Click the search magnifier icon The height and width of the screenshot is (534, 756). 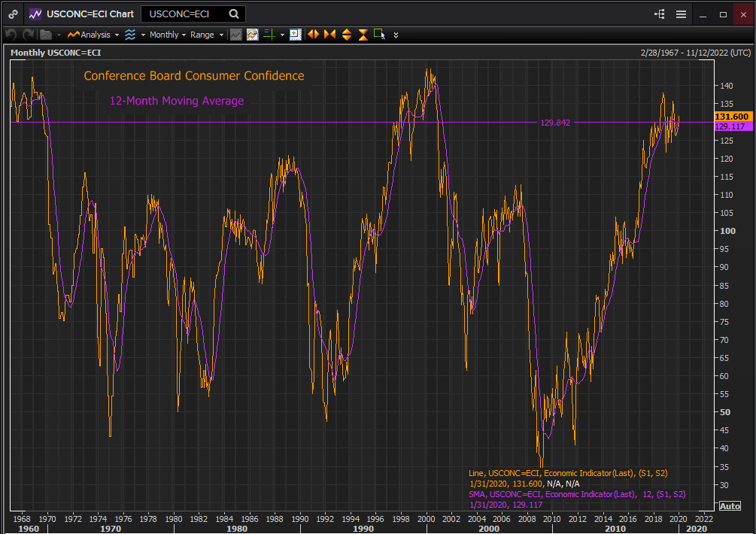coord(234,14)
